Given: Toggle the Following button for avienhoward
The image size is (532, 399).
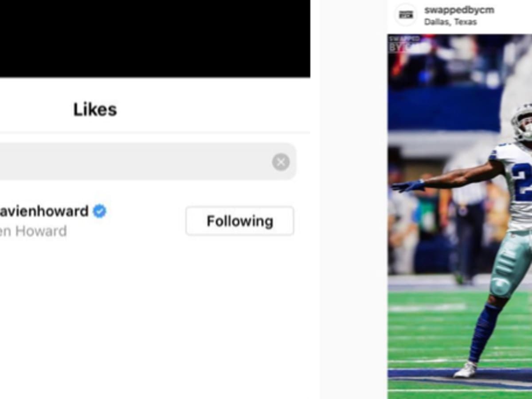Looking at the screenshot, I should pyautogui.click(x=240, y=221).
